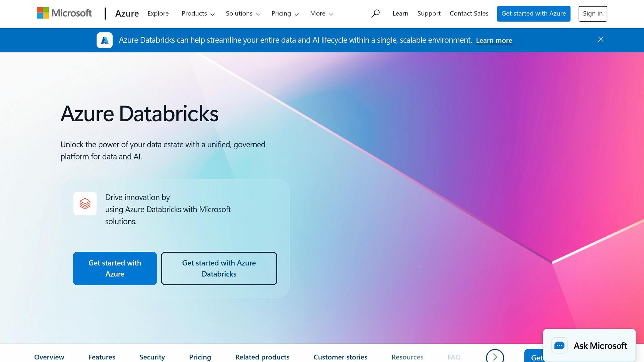Click the Databricks logo in the card

pos(85,204)
